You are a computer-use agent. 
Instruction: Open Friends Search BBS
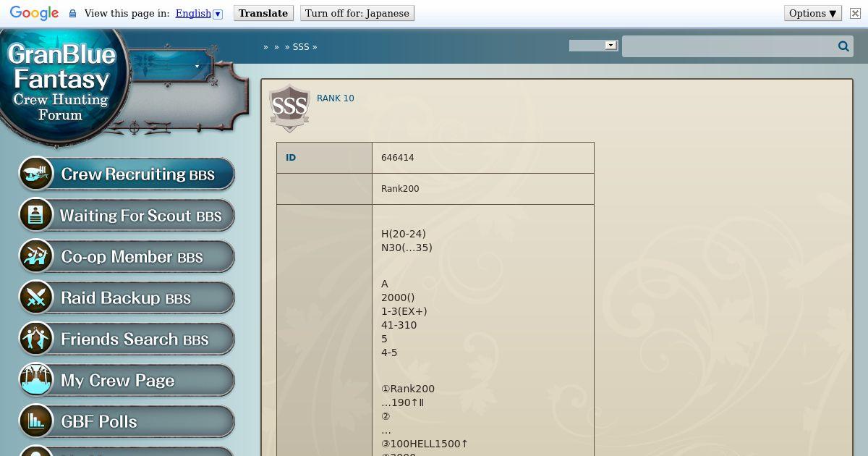click(x=127, y=339)
